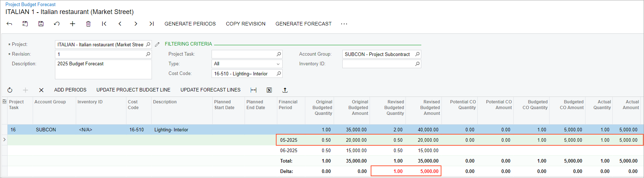Viewport: 644px width, 178px height.
Task: Open the Project Budget Forecast breadcrumb link
Action: point(31,4)
